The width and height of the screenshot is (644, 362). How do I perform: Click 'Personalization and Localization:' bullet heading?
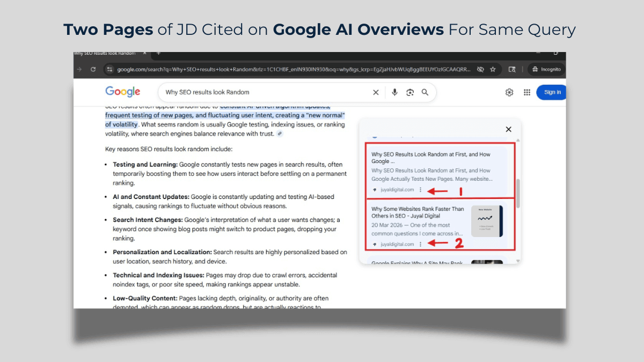162,252
